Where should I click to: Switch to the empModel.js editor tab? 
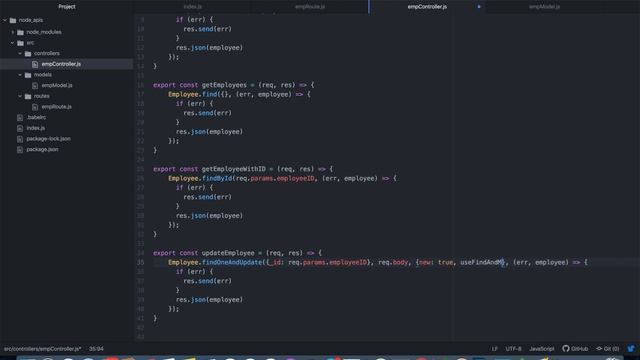544,7
